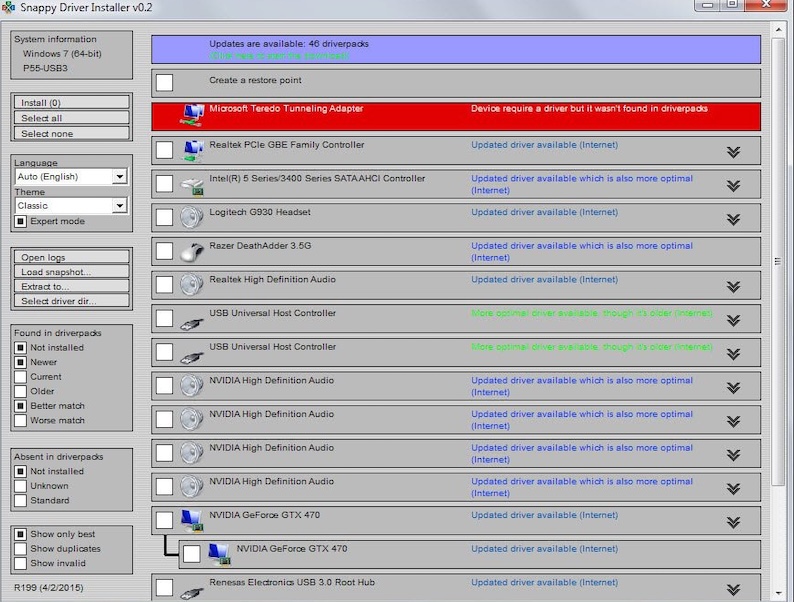The height and width of the screenshot is (602, 794).
Task: Click the parent NVIDIA GeForce GTX 470 display icon
Action: click(x=191, y=521)
